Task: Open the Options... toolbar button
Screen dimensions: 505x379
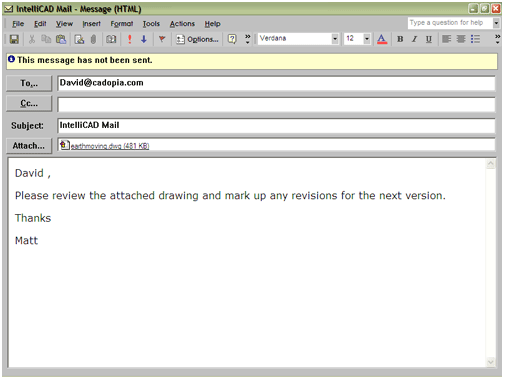Action: (197, 39)
